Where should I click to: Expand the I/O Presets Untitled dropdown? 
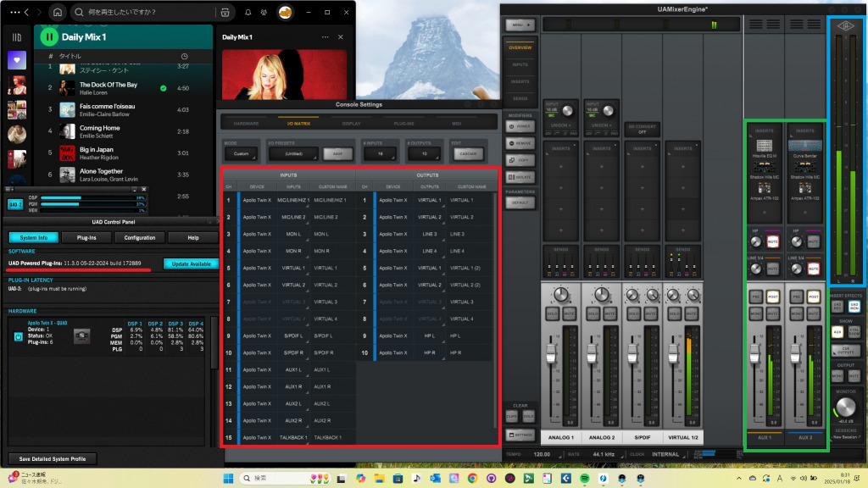(292, 154)
